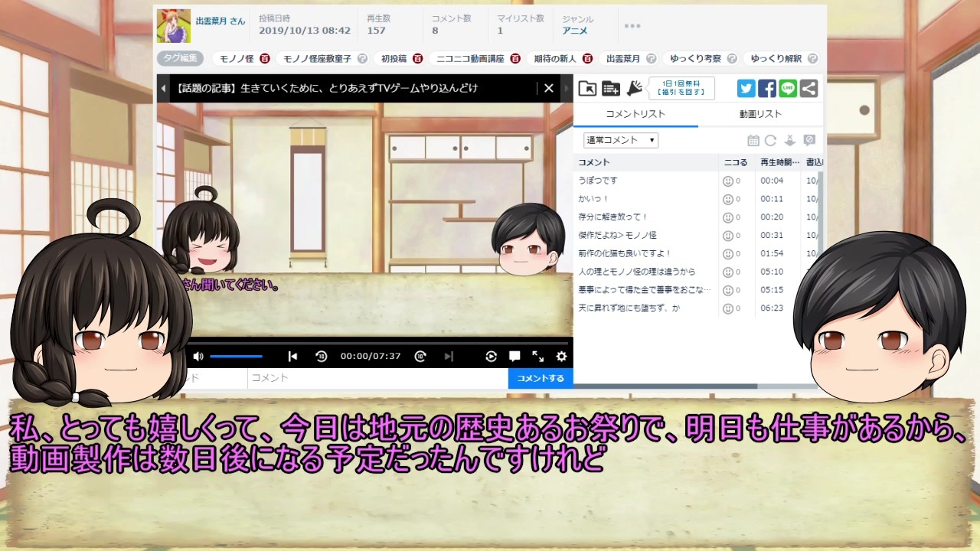This screenshot has height=551, width=980.
Task: Toggle comment list auto-scroll arrow icon
Action: (790, 140)
